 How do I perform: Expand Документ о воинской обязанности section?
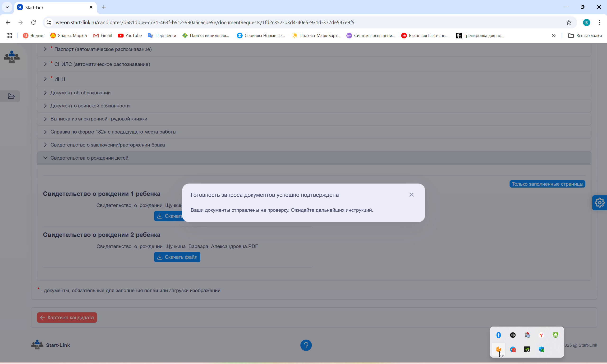pos(314,106)
